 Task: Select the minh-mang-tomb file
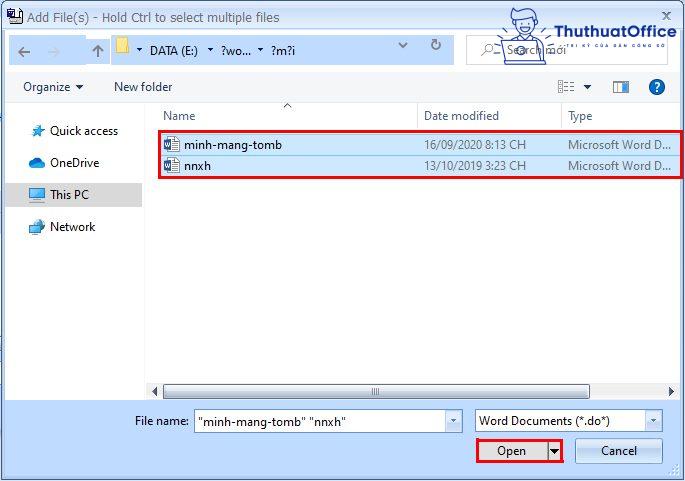click(233, 145)
